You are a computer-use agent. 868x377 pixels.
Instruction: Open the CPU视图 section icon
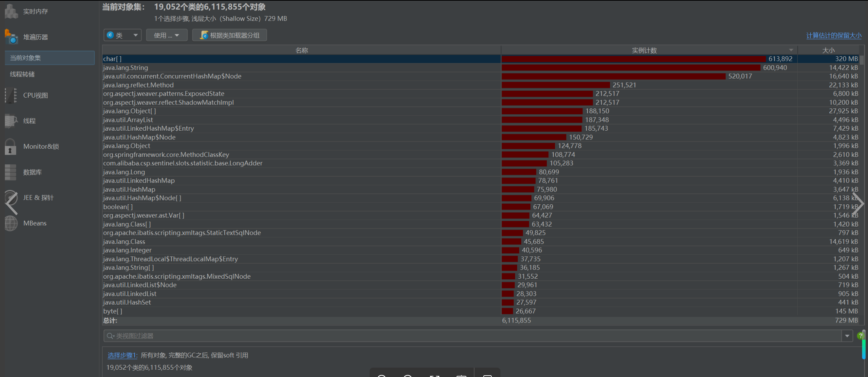point(11,95)
